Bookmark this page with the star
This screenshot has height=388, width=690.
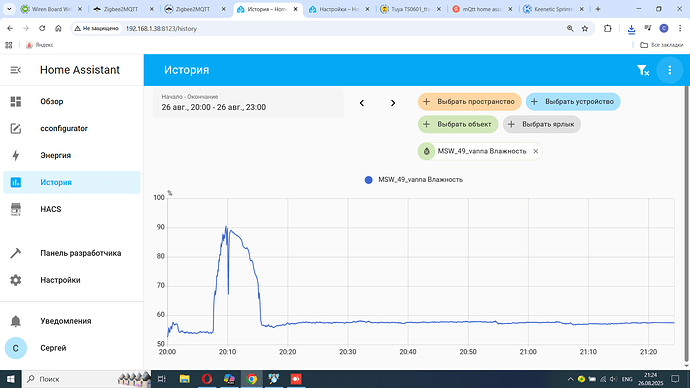585,28
